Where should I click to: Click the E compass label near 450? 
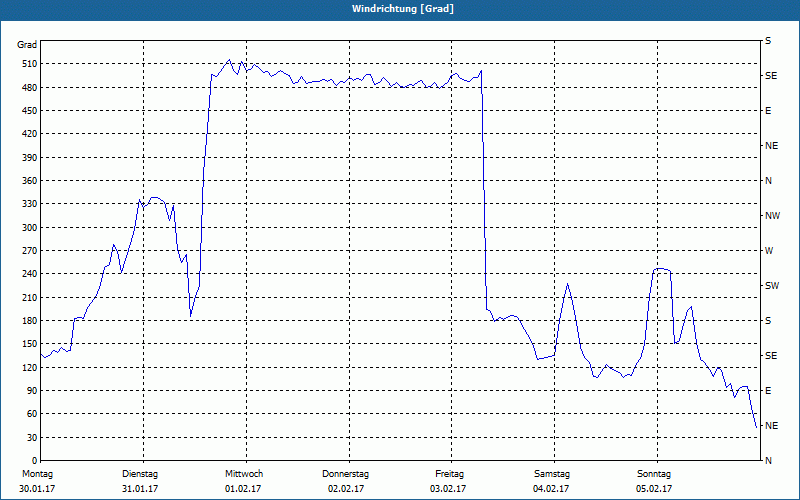768,111
